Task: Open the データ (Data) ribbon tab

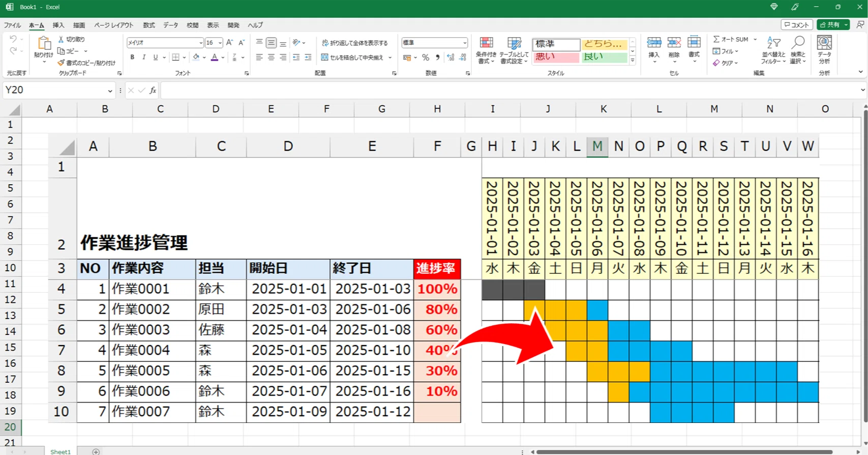Action: pyautogui.click(x=171, y=25)
